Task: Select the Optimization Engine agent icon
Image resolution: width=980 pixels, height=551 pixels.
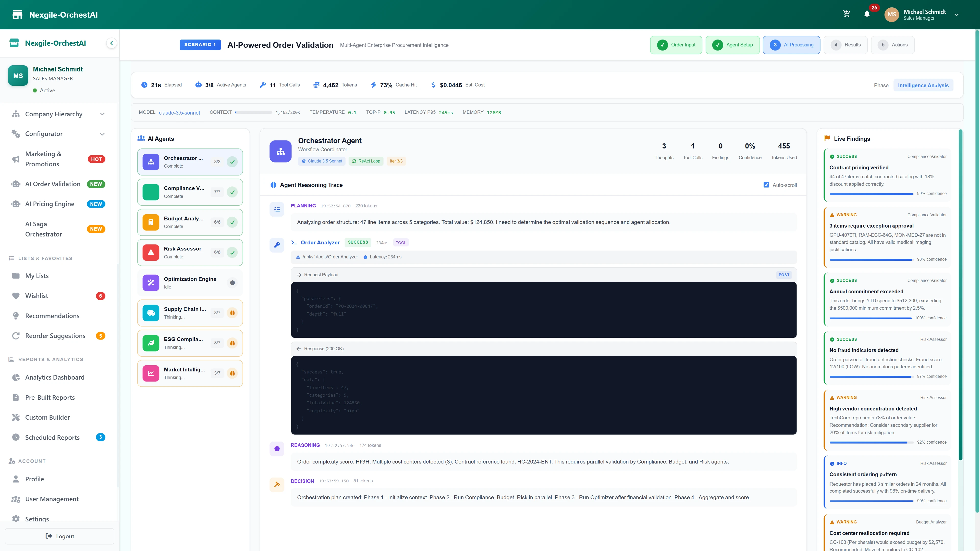Action: [151, 283]
